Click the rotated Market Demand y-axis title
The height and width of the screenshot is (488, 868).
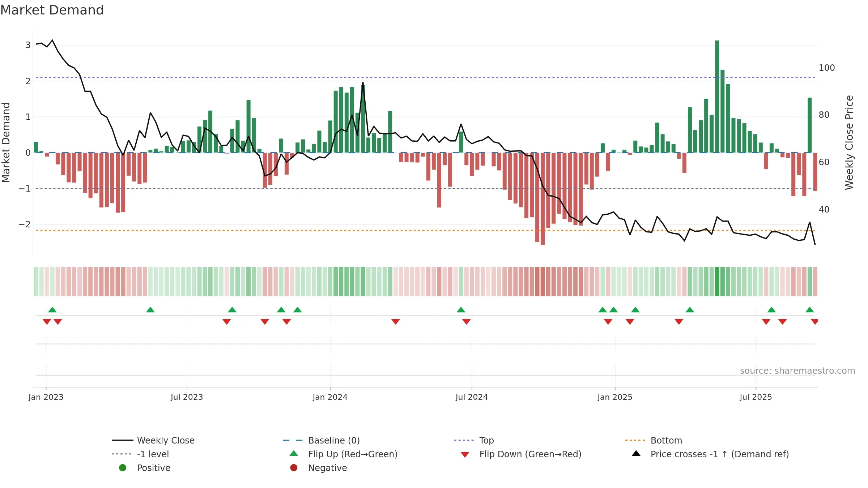pos(6,142)
